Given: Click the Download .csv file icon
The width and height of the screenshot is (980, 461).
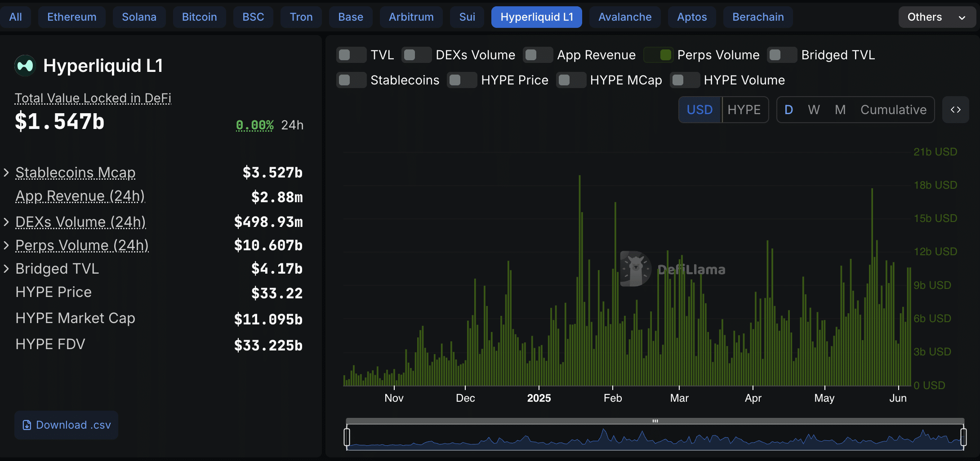Looking at the screenshot, I should coord(27,425).
